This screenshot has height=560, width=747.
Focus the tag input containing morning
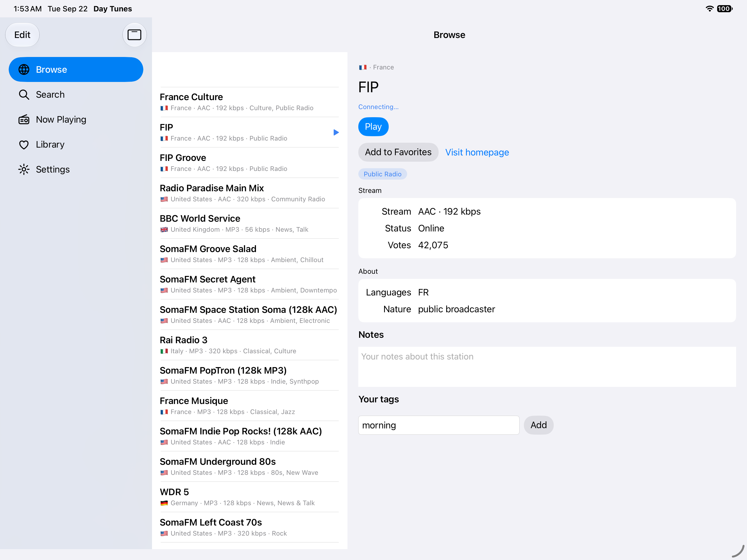point(439,425)
